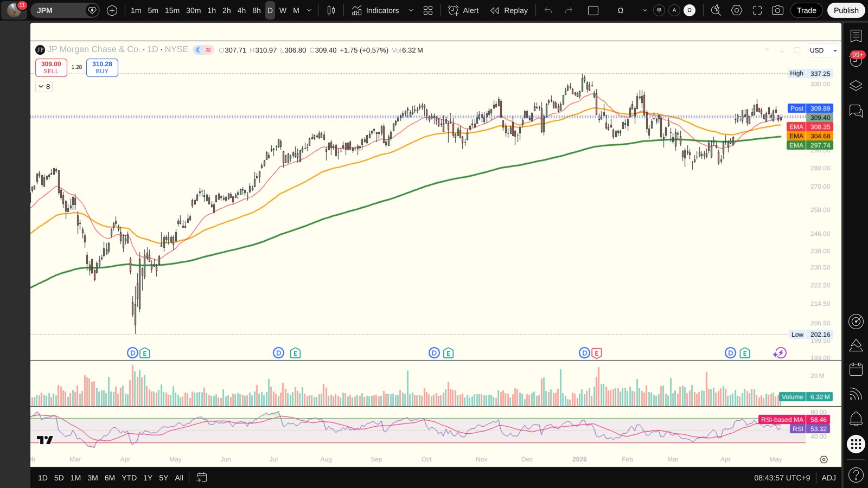Switch to the 4h timeframe

[x=241, y=10]
